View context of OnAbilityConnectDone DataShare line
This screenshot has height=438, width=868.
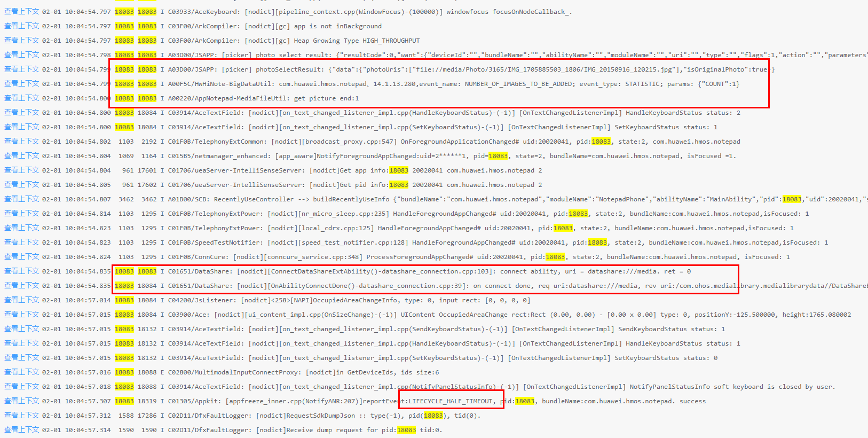[21, 285]
